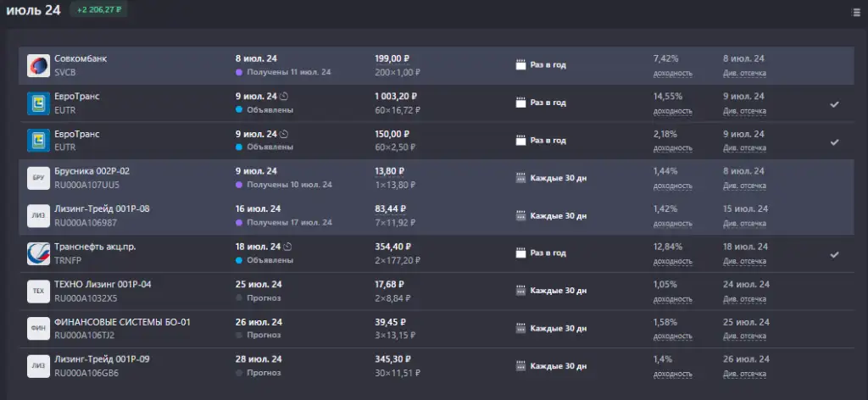Select the ФИН logo for ФИНАНСОВЫЕ СИСТЕМЫ
This screenshot has height=400, width=868.
[x=39, y=329]
